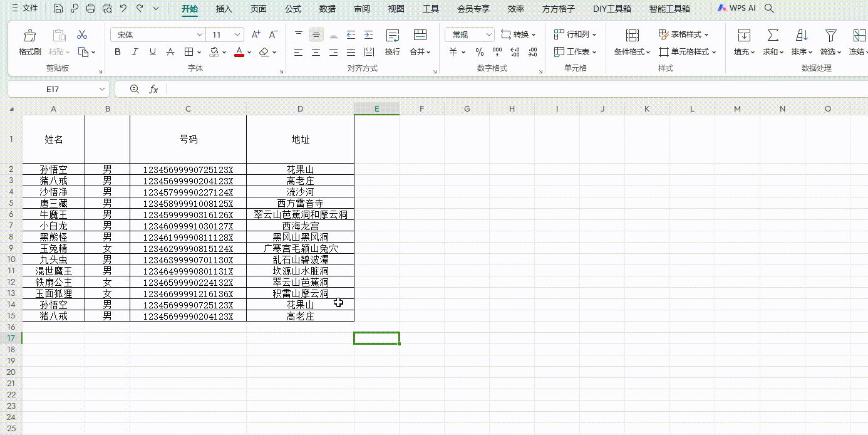Viewport: 868px width, 435px height.
Task: Click the Distributed alignment icon
Action: 368,52
